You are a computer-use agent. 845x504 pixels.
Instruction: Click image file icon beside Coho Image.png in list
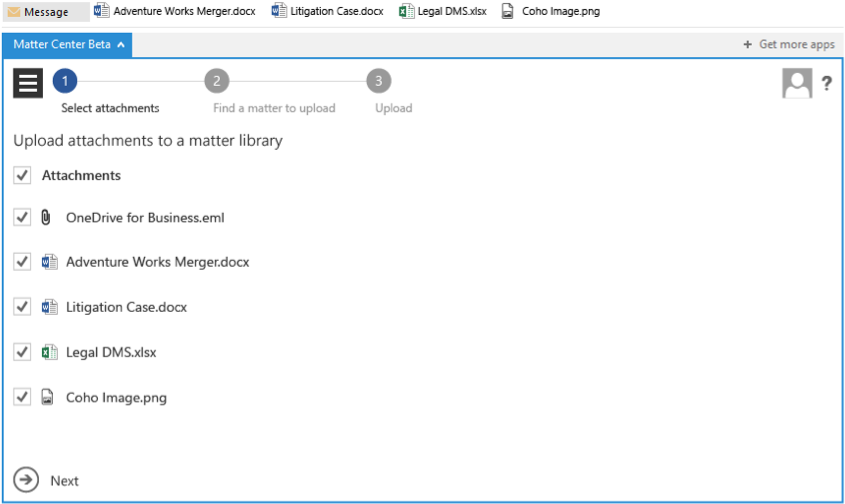point(47,397)
